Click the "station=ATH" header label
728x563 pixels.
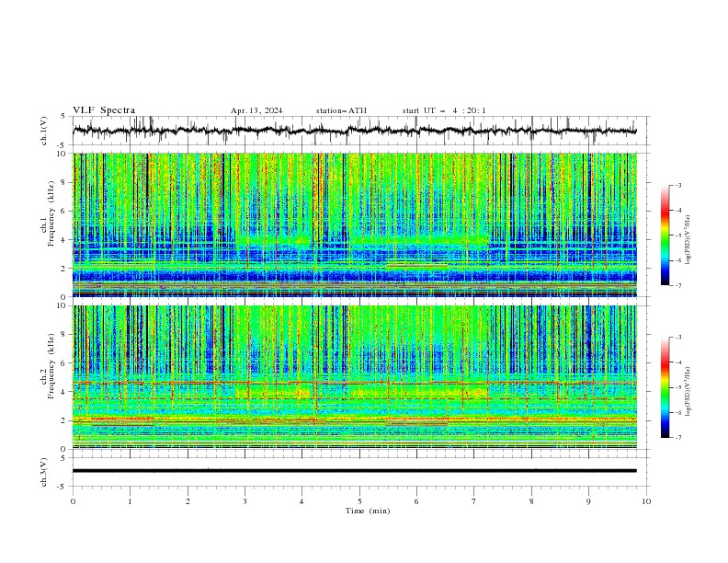341,110
